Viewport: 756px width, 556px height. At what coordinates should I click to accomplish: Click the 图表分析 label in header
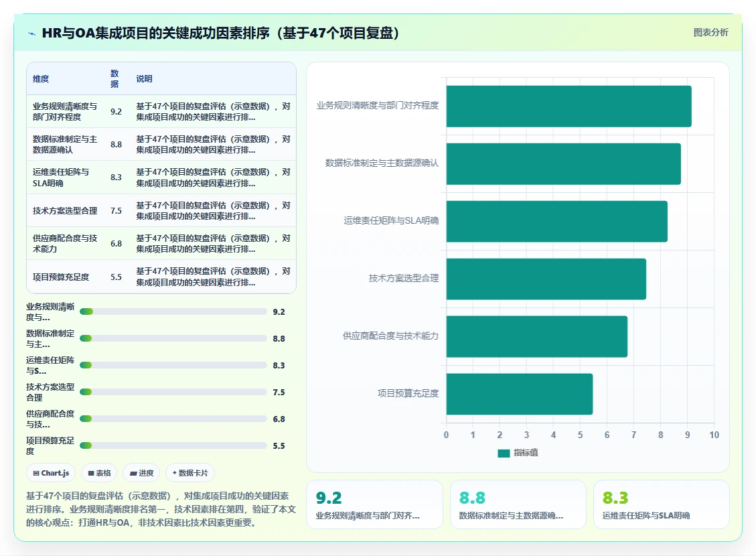(710, 32)
